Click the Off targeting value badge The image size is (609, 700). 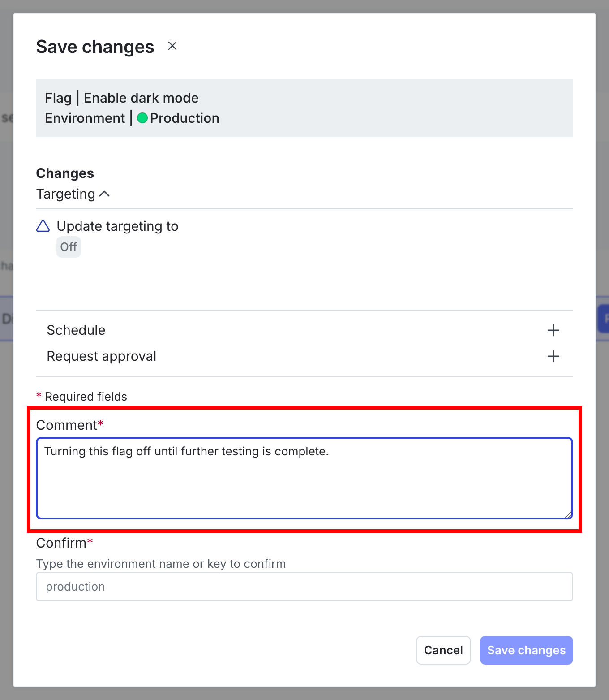[x=69, y=246]
